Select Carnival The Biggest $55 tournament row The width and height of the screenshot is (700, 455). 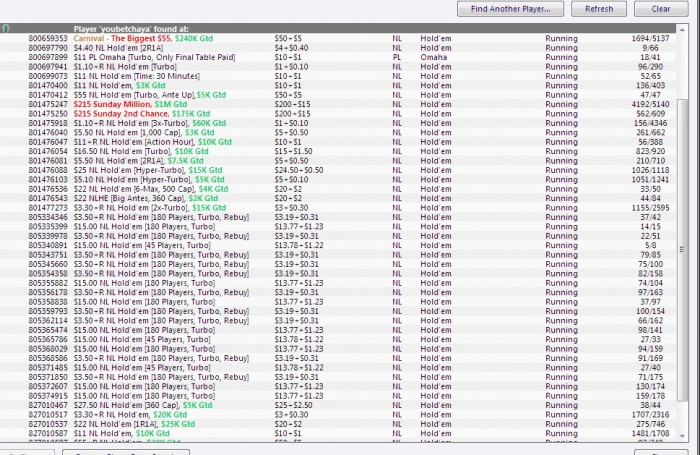click(x=338, y=38)
